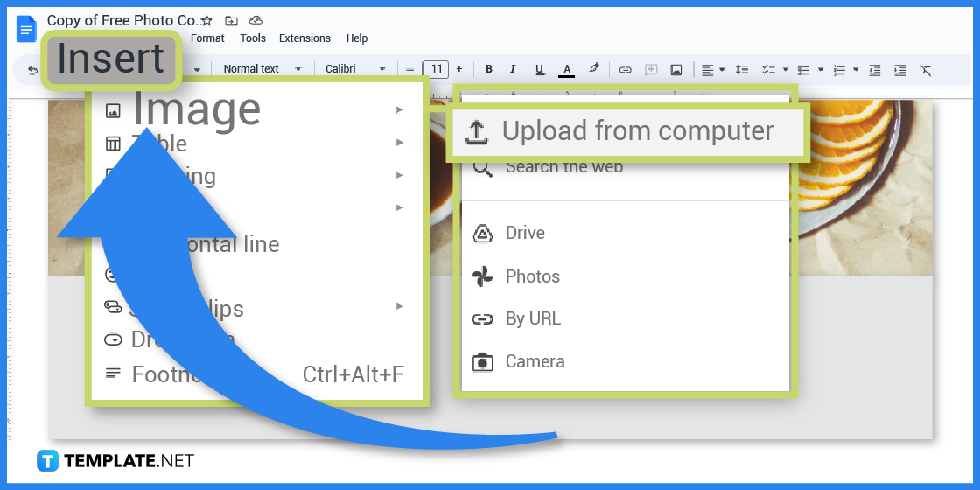
Task: Increase font size with plus button
Action: coord(459,69)
